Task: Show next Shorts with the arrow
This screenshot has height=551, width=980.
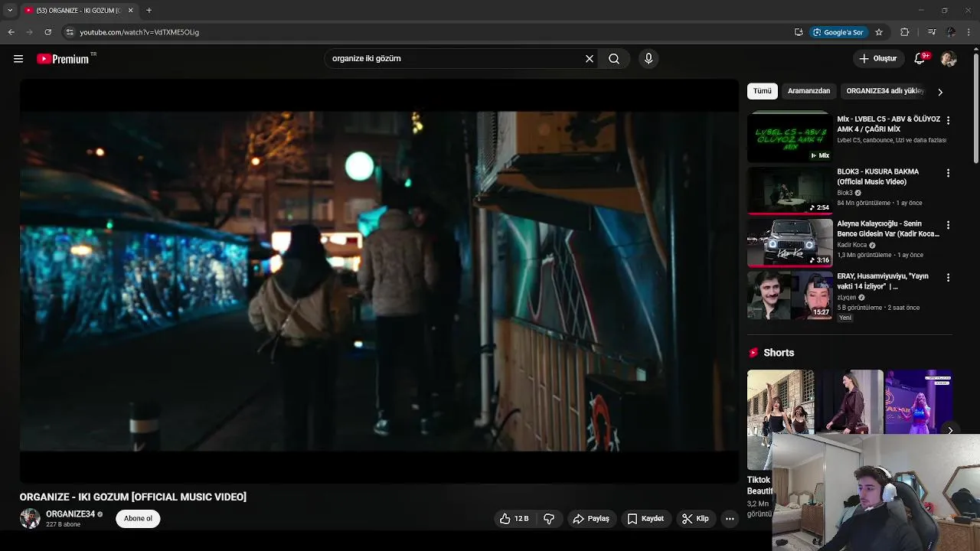Action: coord(949,430)
